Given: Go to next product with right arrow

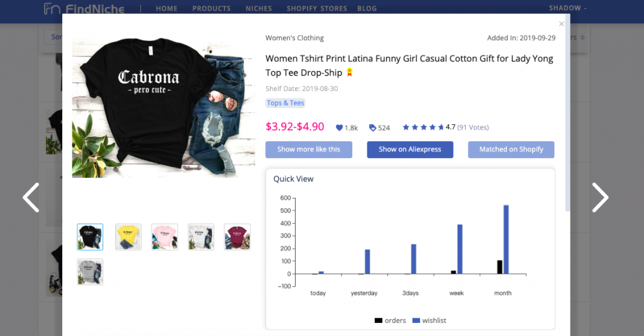Looking at the screenshot, I should point(601,198).
